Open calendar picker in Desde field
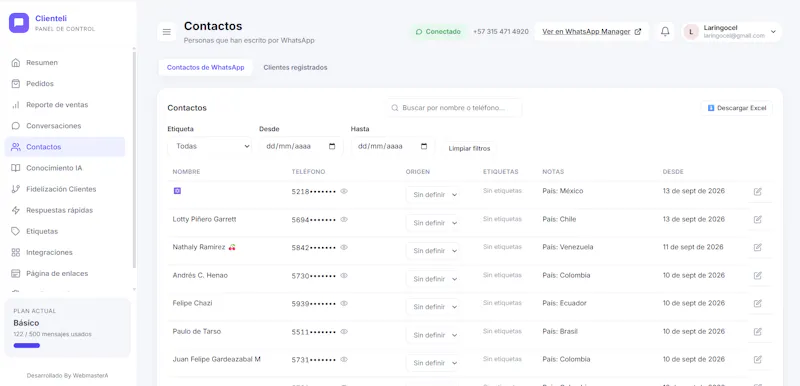Screen dimensions: 800x386 click(x=332, y=146)
